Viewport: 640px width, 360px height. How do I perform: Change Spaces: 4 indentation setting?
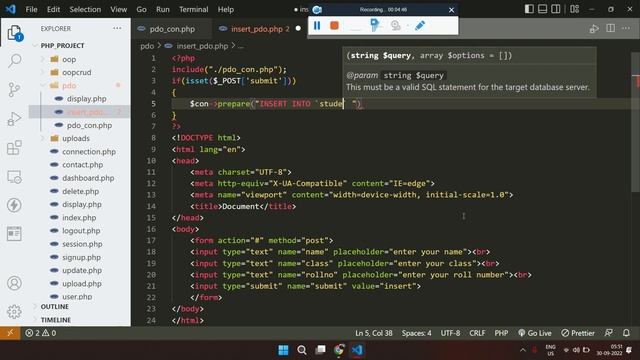(416, 333)
